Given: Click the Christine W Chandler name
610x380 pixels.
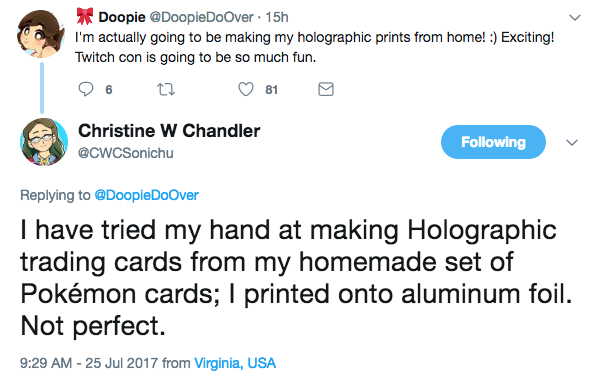Looking at the screenshot, I should (169, 131).
